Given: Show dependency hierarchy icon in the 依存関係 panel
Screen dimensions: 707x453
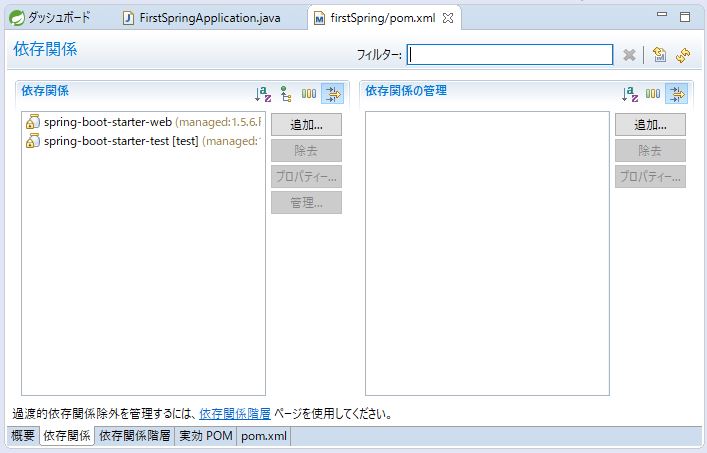Looking at the screenshot, I should click(286, 94).
